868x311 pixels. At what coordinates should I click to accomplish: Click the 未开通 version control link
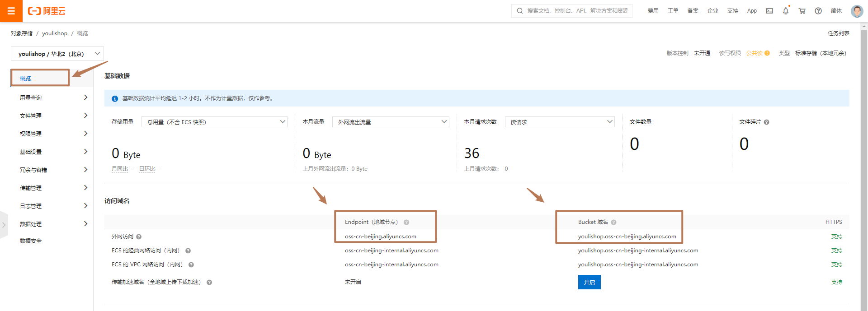click(702, 53)
